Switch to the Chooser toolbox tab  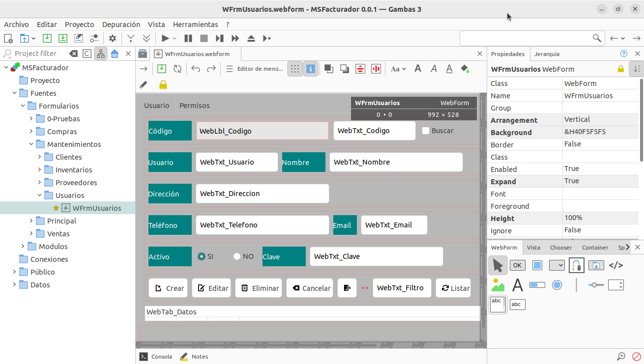click(x=561, y=248)
